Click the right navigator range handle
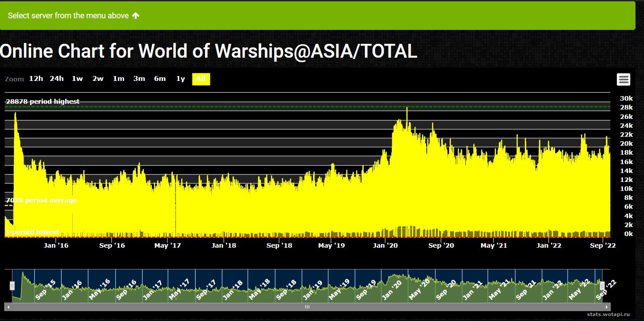 click(x=602, y=286)
